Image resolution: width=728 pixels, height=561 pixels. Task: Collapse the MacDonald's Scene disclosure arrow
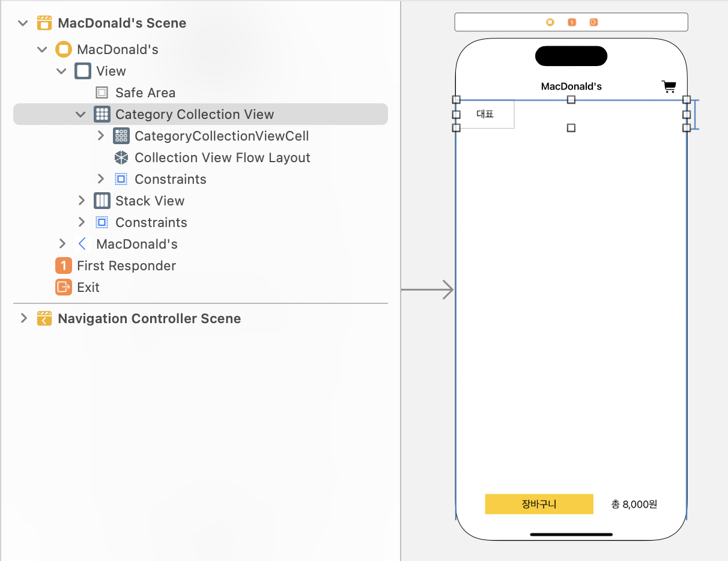coord(23,23)
